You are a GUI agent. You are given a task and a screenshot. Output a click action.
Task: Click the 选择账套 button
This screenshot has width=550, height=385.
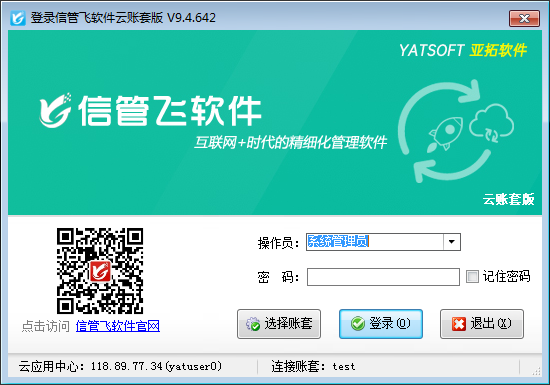pos(279,324)
